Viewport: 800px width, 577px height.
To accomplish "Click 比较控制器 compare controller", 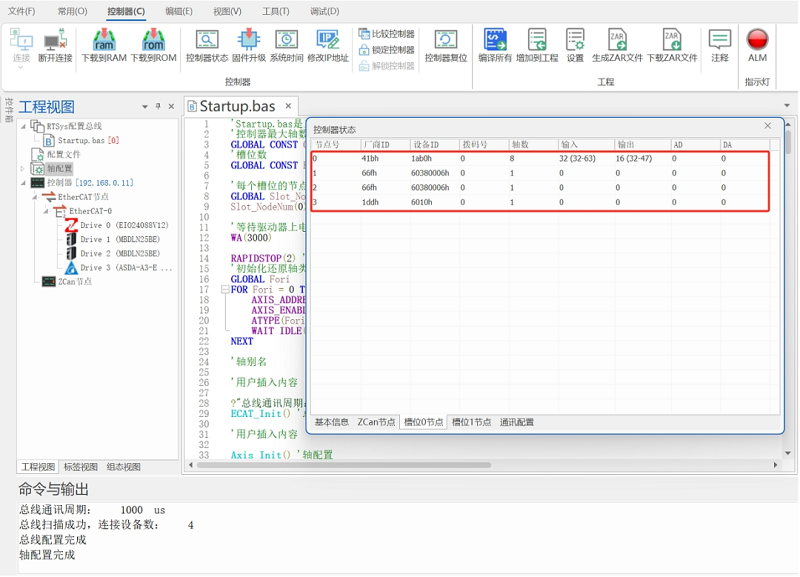I will (x=386, y=34).
